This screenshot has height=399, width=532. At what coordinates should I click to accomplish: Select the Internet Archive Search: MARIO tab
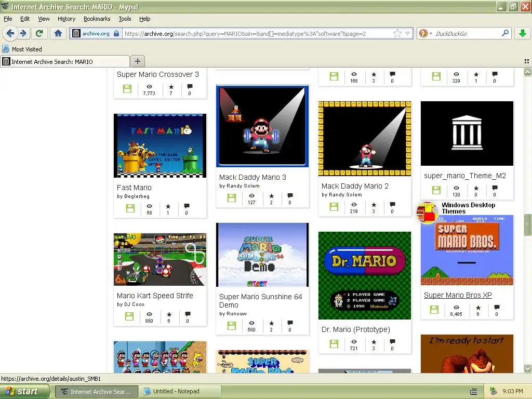(65, 61)
